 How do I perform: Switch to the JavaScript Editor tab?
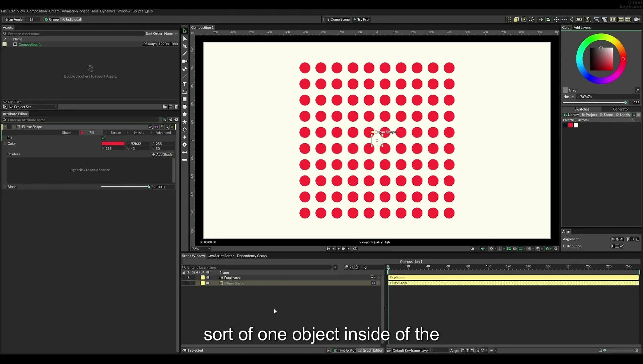[x=221, y=256]
